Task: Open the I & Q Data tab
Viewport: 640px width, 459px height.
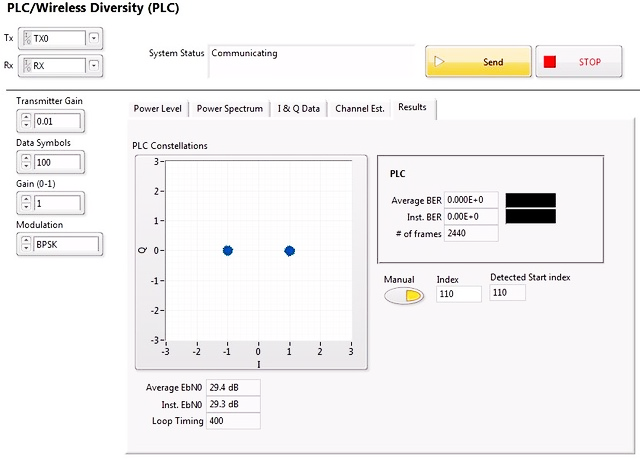Action: pos(298,109)
